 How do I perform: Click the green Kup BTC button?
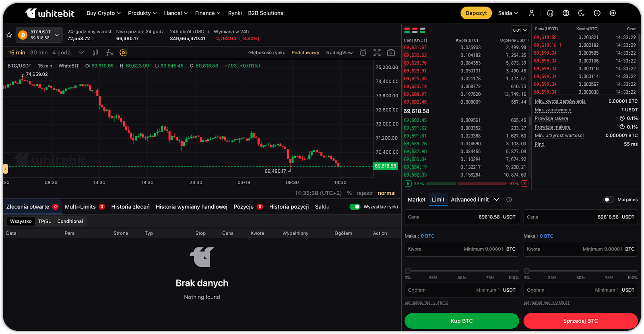(x=461, y=321)
